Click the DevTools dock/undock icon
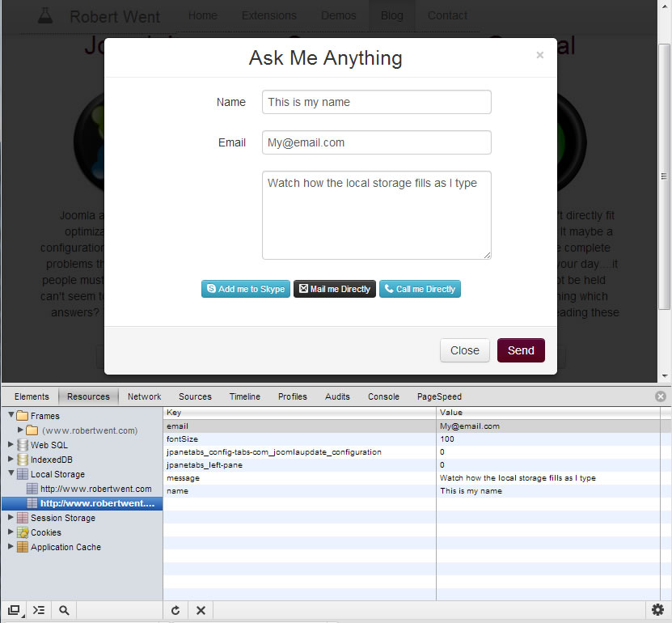672x623 pixels. (14, 610)
